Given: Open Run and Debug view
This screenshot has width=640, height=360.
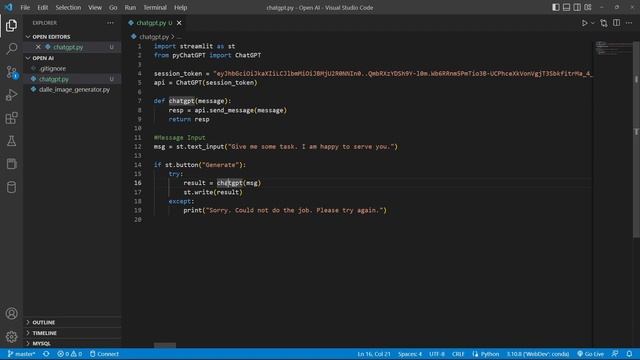Looking at the screenshot, I should [x=11, y=95].
